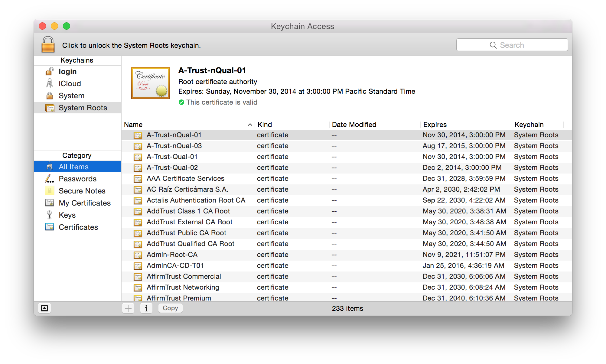Click the Passwords pencil icon
This screenshot has width=606, height=364.
(x=49, y=179)
